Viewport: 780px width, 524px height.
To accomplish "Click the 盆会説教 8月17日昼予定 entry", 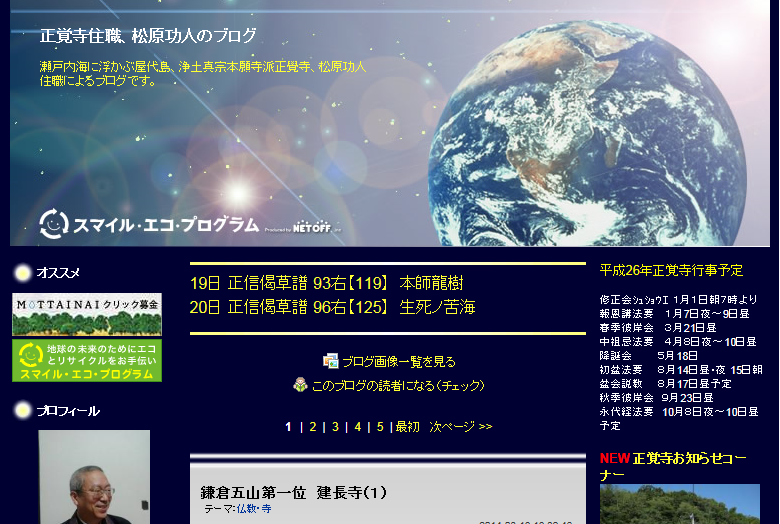I will (x=666, y=383).
